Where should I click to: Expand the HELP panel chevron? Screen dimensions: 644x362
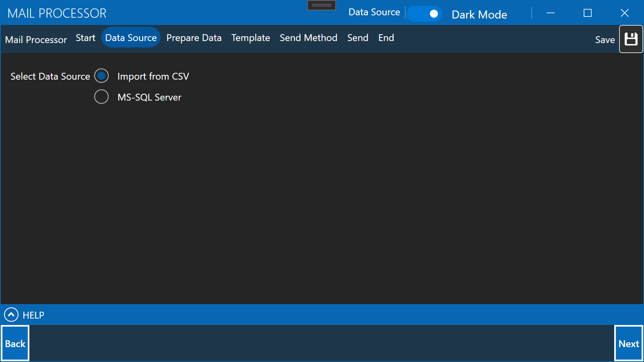tap(11, 315)
